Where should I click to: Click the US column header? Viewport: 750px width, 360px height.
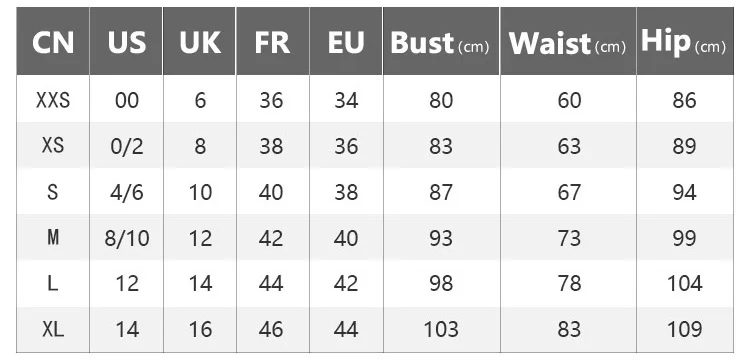pos(126,42)
